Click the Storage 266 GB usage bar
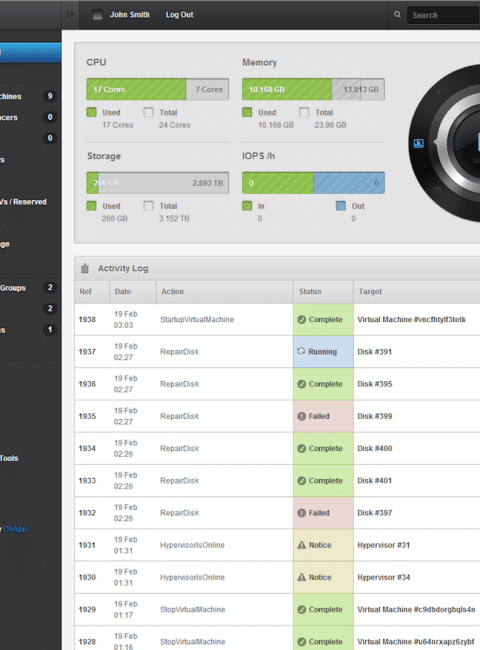Image resolution: width=480 pixels, height=650 pixels. [158, 183]
